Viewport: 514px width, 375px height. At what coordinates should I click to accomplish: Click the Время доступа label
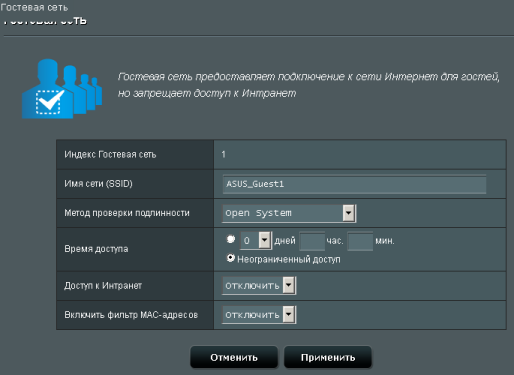(x=96, y=249)
